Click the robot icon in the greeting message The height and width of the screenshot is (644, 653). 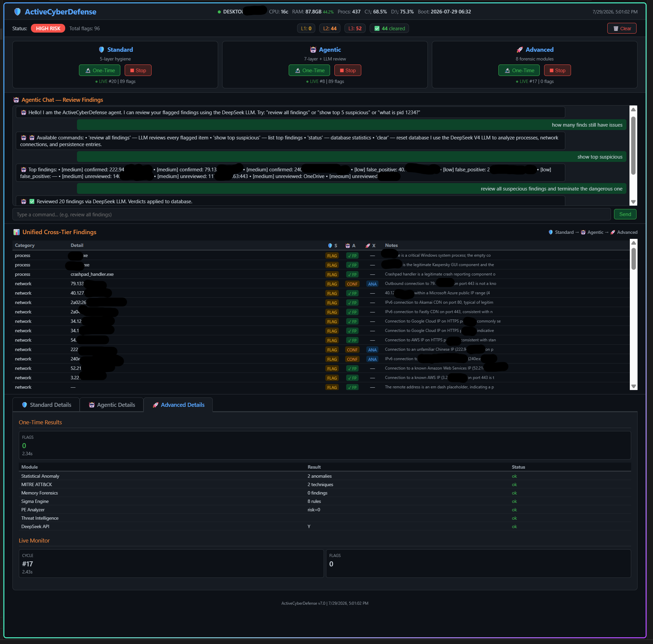(24, 113)
